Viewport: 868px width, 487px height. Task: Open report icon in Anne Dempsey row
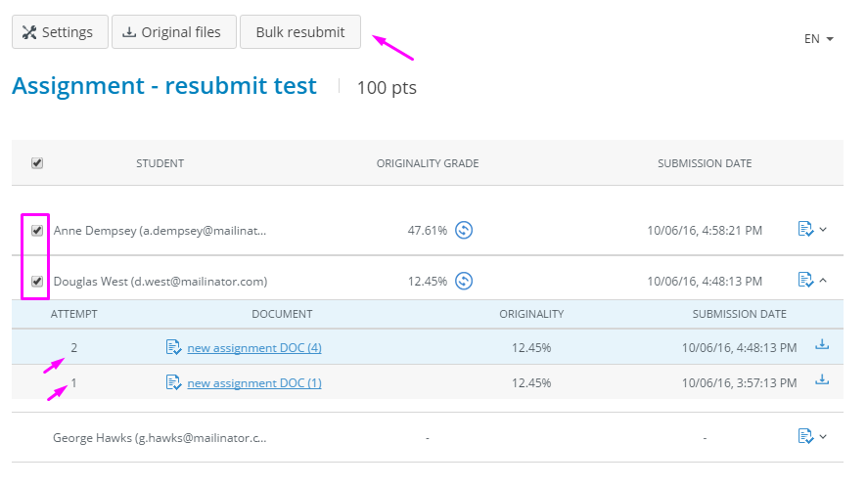805,229
